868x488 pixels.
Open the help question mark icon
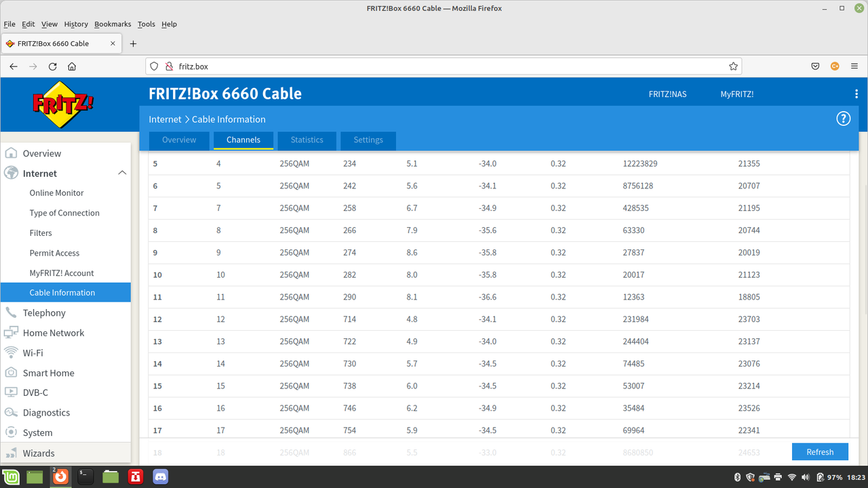pos(843,119)
